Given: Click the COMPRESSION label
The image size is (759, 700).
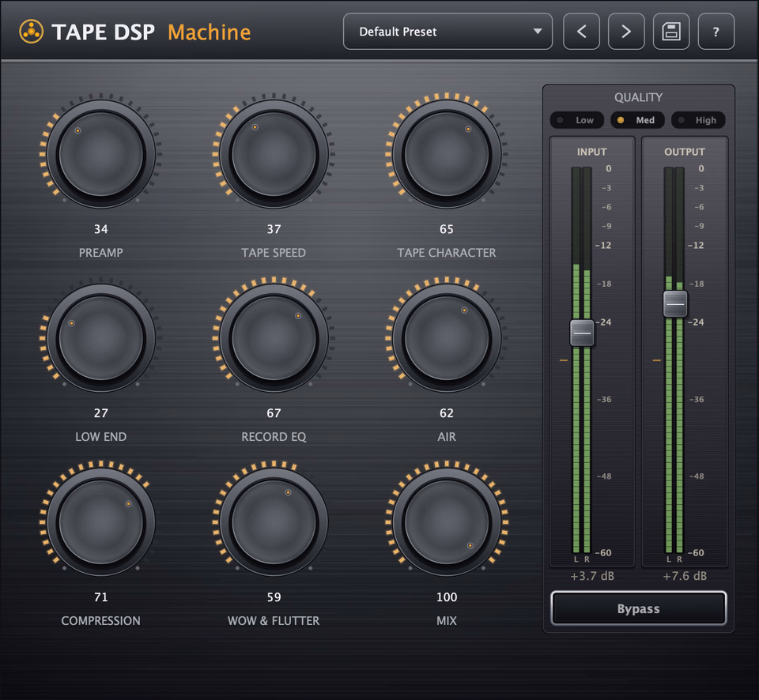Looking at the screenshot, I should click(101, 621).
